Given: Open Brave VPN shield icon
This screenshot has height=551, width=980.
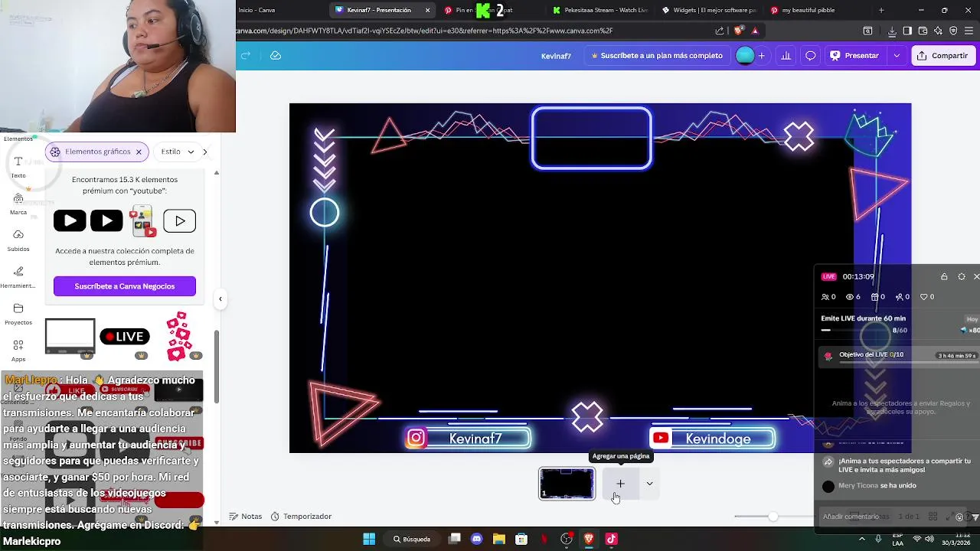Looking at the screenshot, I should click(x=953, y=31).
